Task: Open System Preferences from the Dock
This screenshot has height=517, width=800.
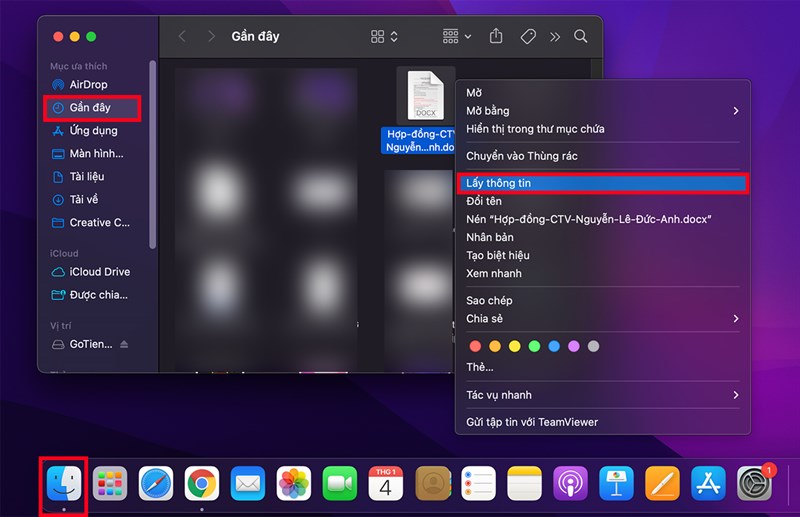Action: 755,483
